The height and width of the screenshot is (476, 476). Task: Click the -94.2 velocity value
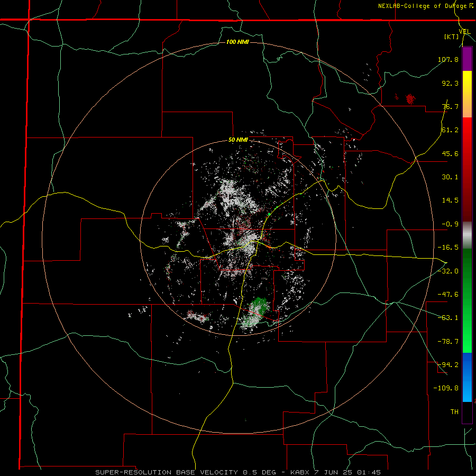tap(448, 365)
